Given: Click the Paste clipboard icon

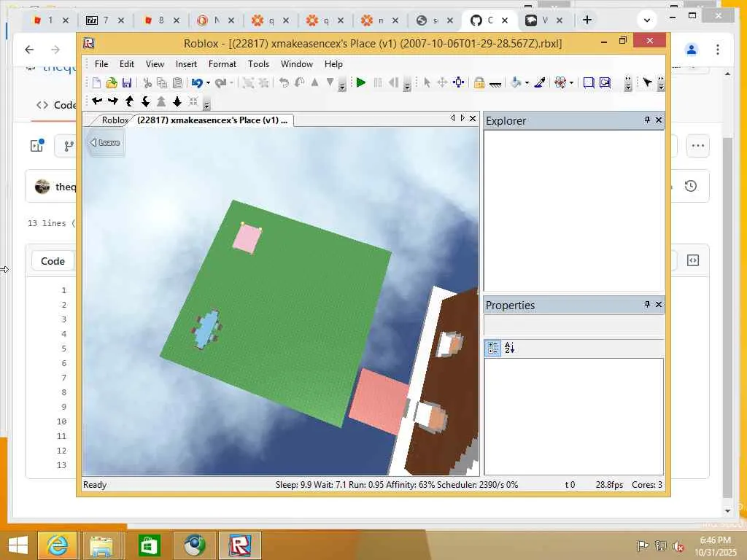Looking at the screenshot, I should click(x=177, y=83).
